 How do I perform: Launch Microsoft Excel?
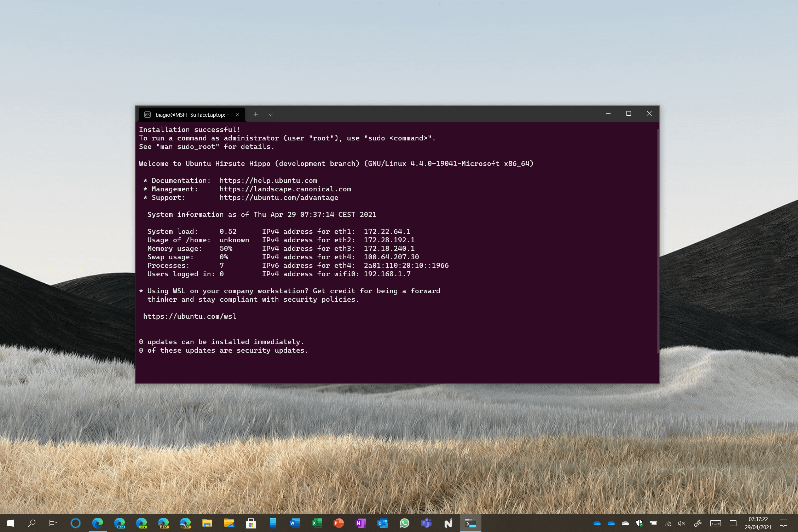tap(317, 523)
